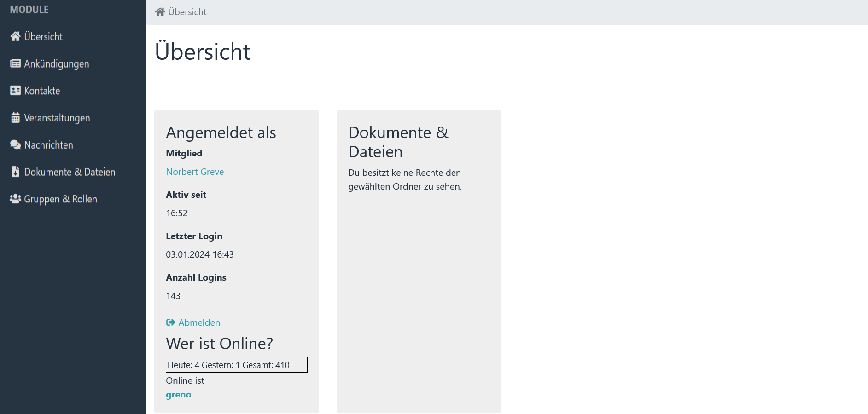
Task: Open Veranstaltungen via the calendar icon
Action: 15,118
